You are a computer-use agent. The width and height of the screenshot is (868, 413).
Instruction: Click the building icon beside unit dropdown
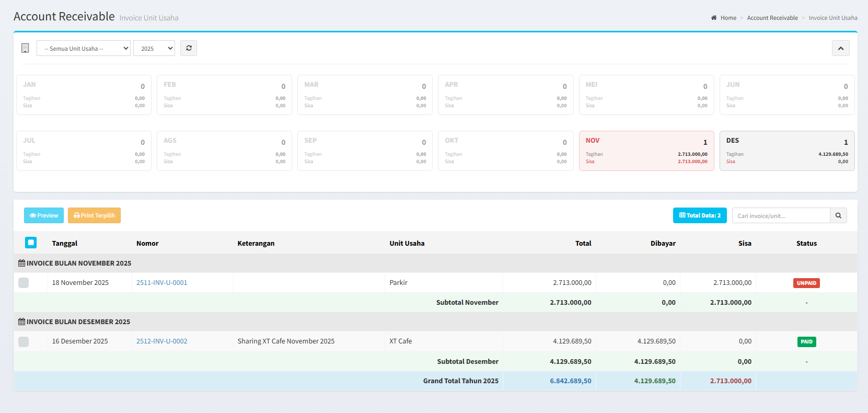click(25, 48)
